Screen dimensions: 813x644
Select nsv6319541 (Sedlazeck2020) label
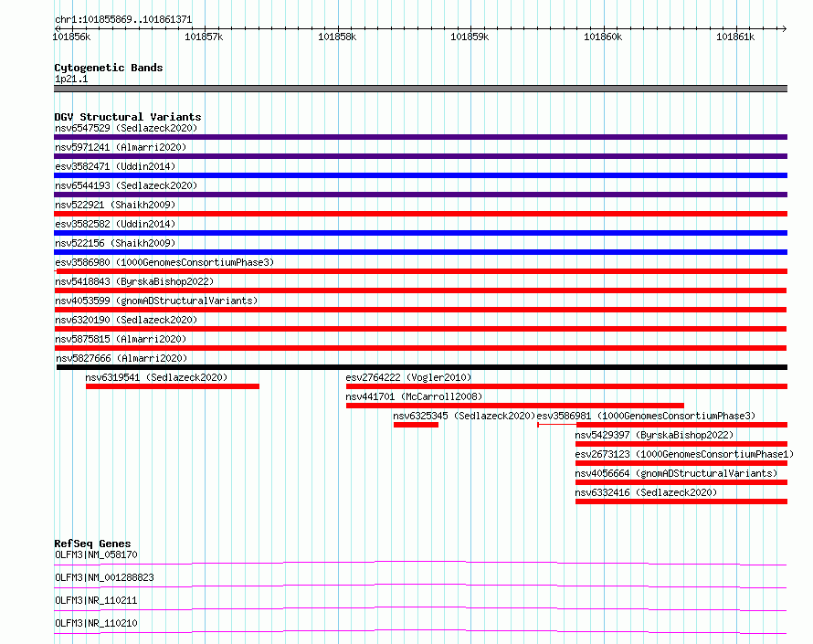(x=156, y=377)
